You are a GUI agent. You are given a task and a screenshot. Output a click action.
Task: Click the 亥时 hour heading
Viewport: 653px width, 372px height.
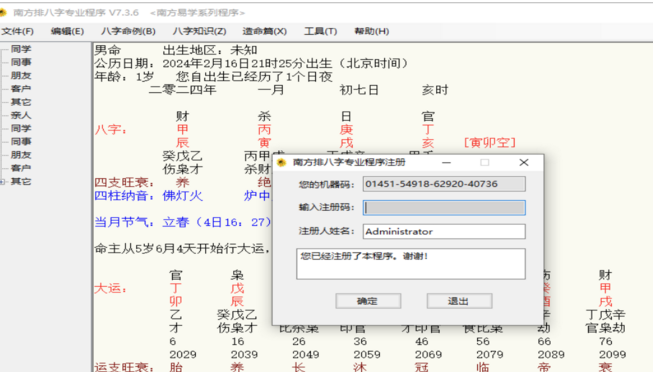(435, 90)
